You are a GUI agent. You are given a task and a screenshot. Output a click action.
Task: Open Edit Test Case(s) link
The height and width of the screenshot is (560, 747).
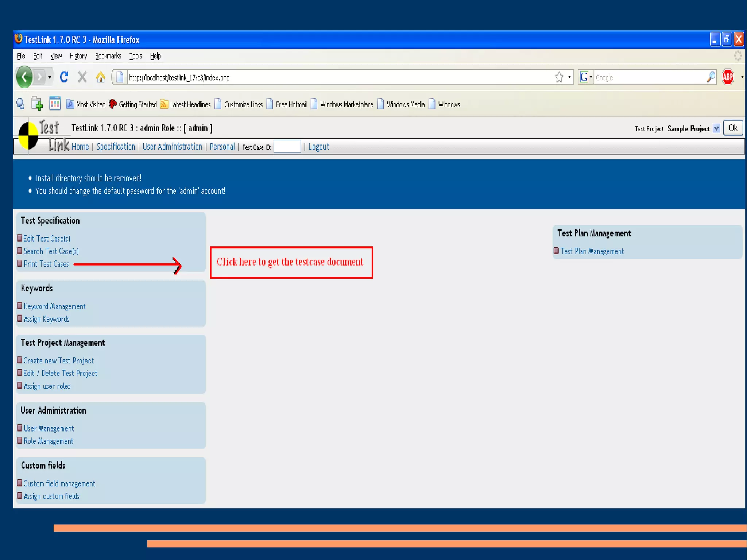click(47, 239)
